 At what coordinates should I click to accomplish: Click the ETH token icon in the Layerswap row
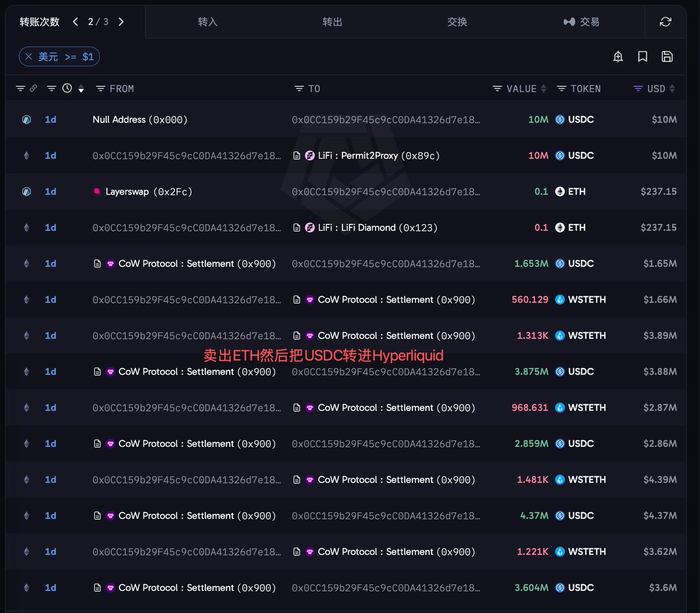click(560, 191)
